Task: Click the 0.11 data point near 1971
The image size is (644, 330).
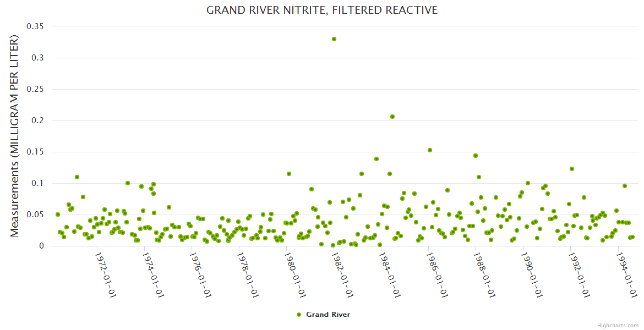Action: pyautogui.click(x=77, y=177)
